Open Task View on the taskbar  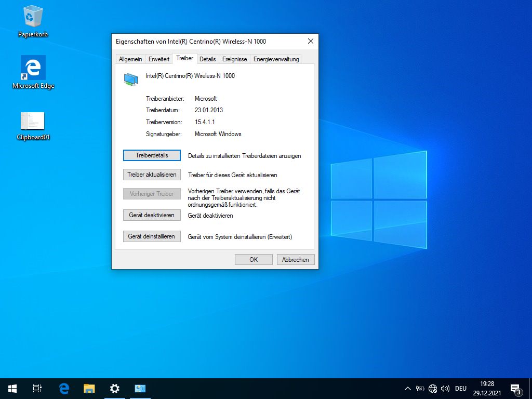37,389
